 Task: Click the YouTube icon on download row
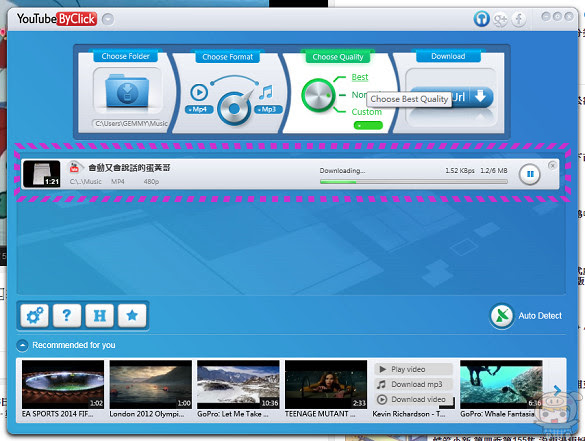(75, 168)
